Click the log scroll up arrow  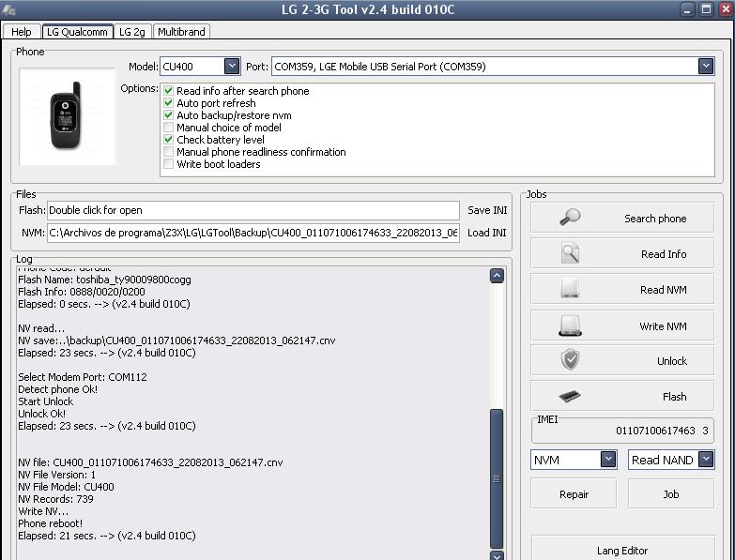point(497,276)
